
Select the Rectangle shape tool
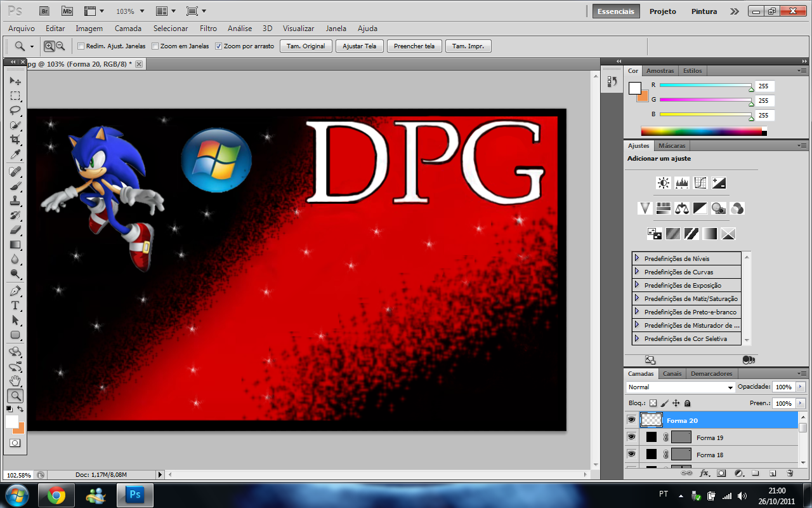[x=15, y=335]
